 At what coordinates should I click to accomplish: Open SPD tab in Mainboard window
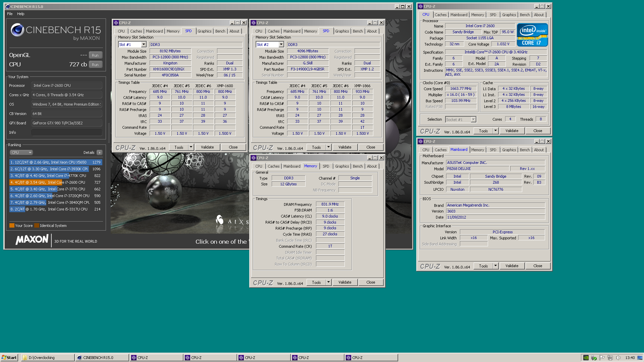pyautogui.click(x=493, y=150)
